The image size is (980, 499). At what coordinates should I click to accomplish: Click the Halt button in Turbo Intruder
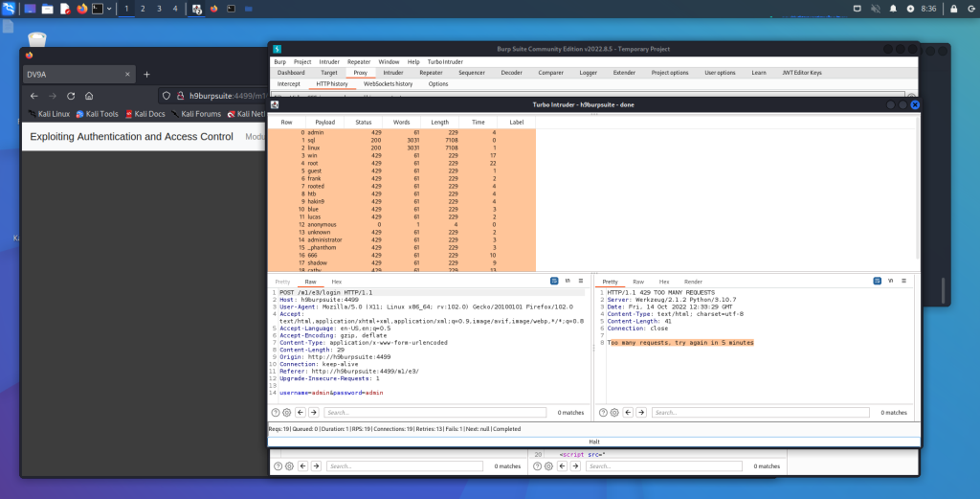(x=593, y=442)
